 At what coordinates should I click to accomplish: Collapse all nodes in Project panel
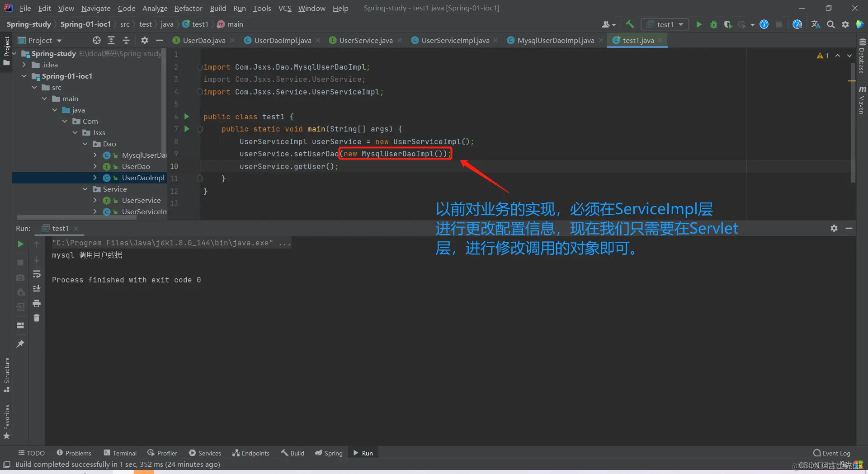pyautogui.click(x=126, y=40)
